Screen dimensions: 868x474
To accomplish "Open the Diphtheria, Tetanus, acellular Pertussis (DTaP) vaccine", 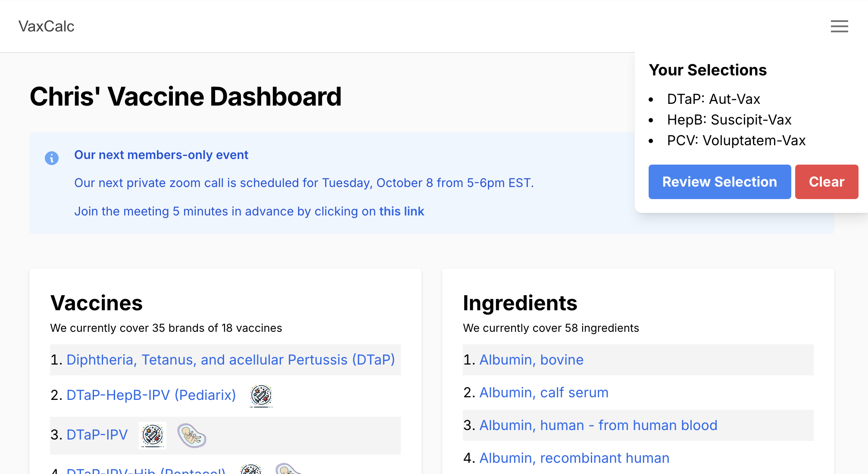I will (x=231, y=360).
